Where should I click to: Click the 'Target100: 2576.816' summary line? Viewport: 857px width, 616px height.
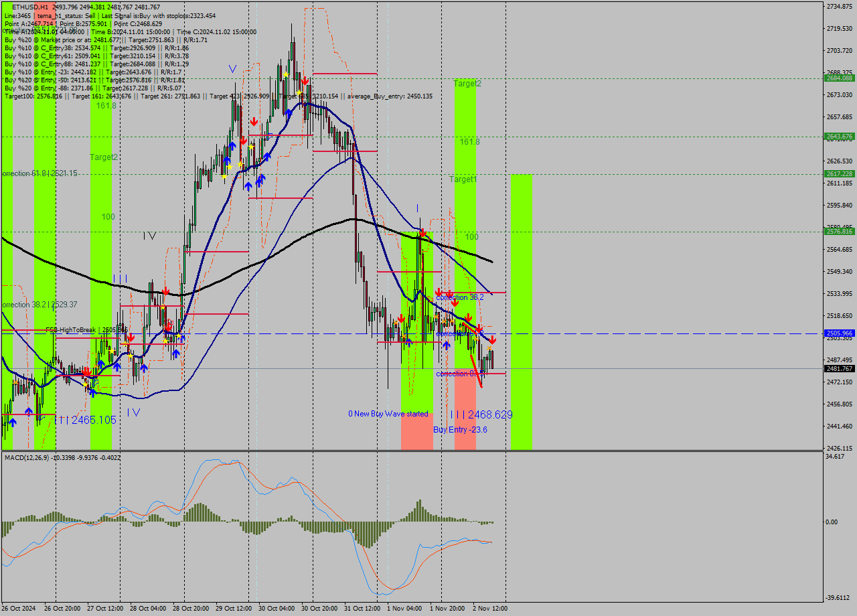(x=218, y=96)
